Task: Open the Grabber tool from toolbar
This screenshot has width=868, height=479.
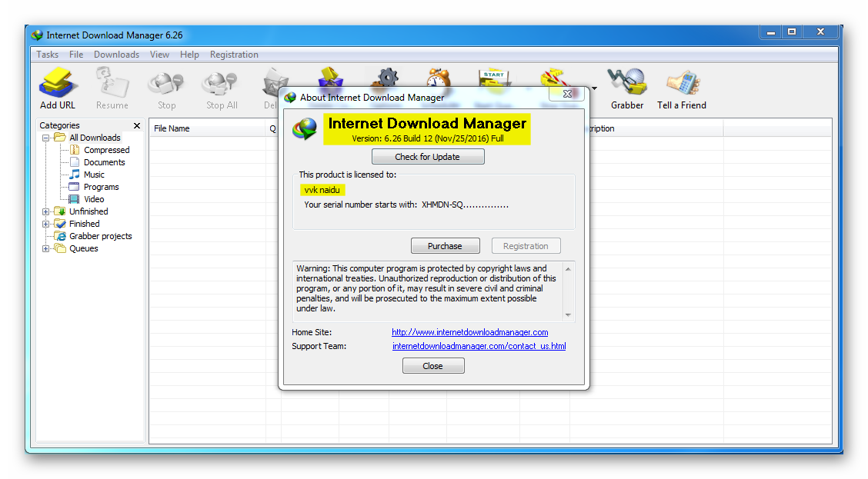Action: pos(627,88)
